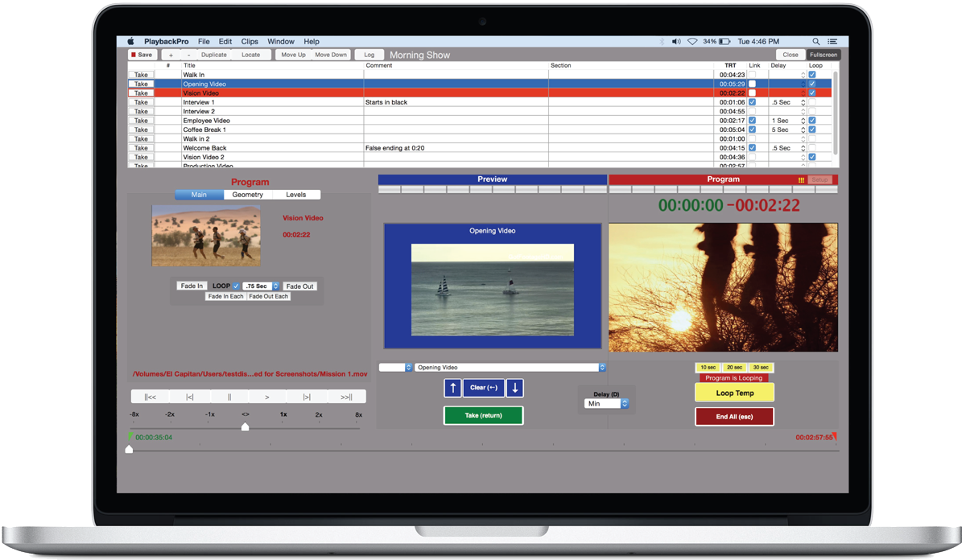Open the Window menu

tap(281, 41)
